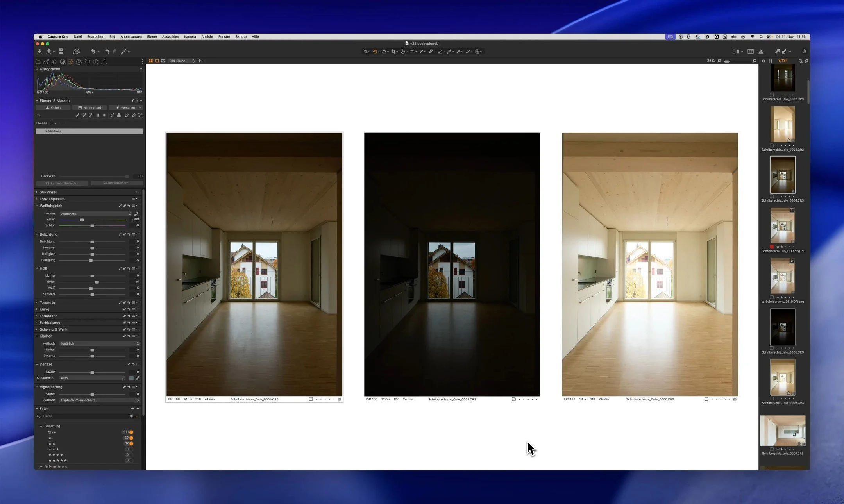The width and height of the screenshot is (844, 504).
Task: Select the Schriberschiess_Oele_0007.CR3 thumbnail
Action: 782,431
